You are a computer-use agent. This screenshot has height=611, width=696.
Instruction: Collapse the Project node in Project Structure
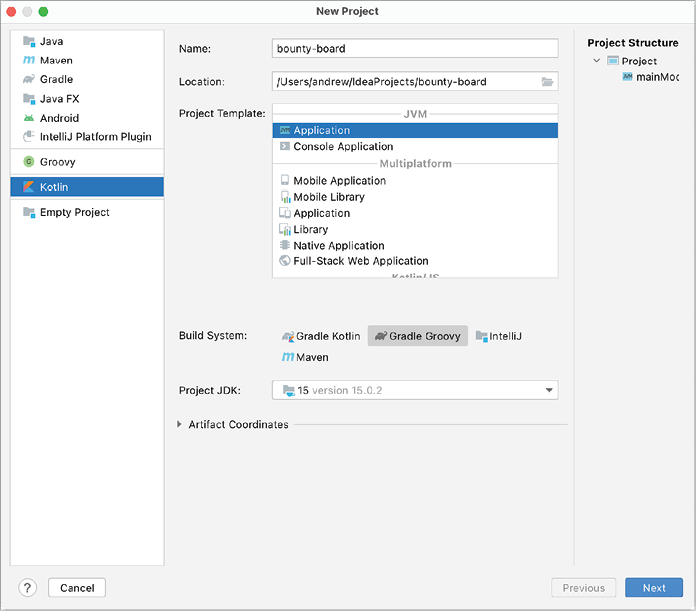(597, 61)
